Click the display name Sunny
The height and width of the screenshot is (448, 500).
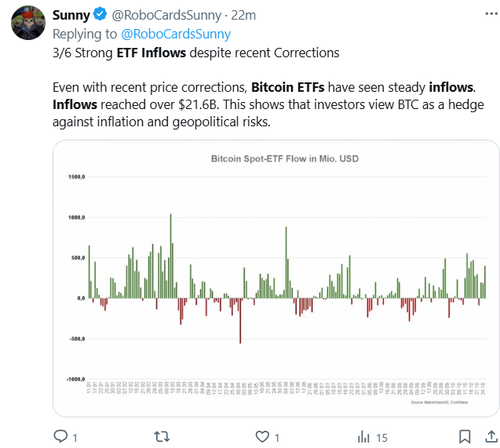pos(71,15)
